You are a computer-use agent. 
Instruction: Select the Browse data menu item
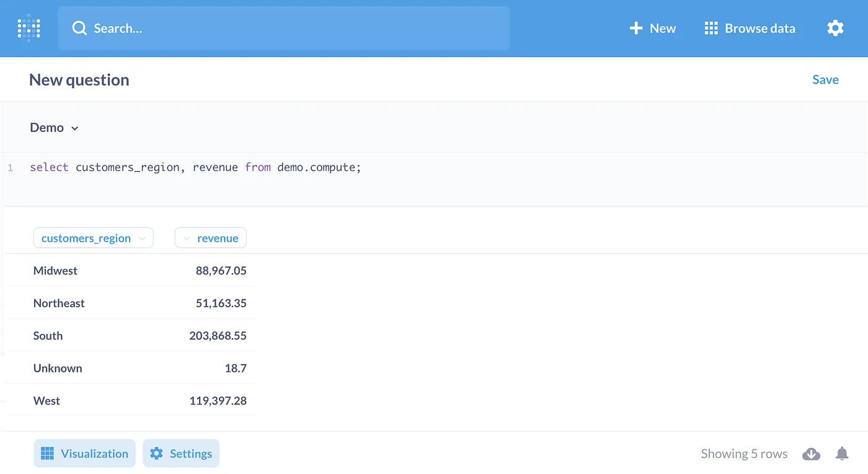tap(750, 28)
